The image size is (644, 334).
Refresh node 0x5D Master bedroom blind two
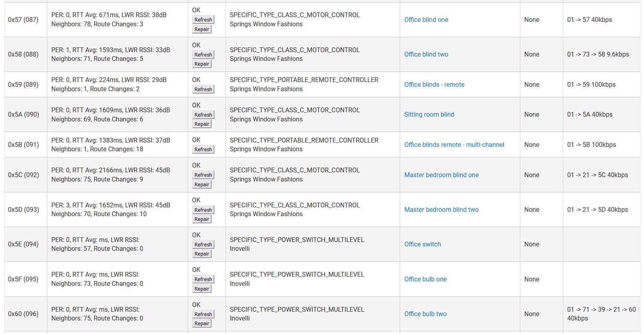pos(203,210)
